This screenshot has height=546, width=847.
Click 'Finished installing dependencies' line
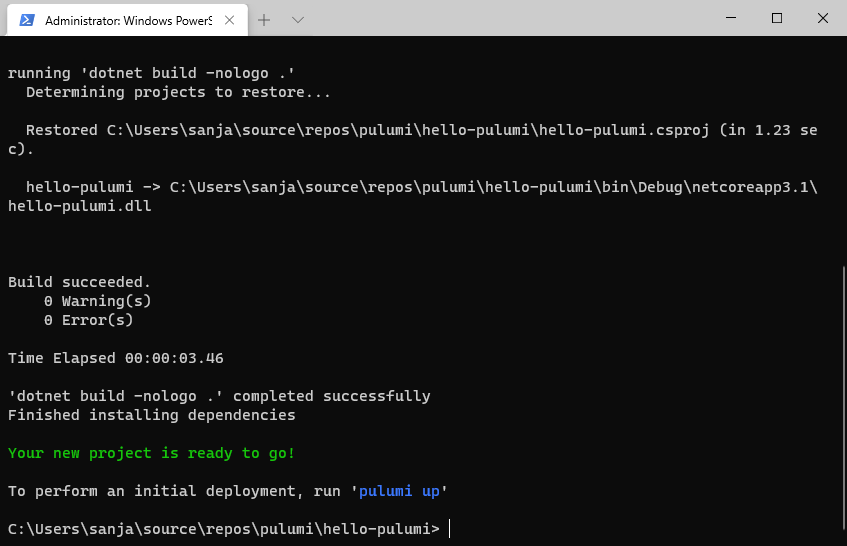coord(152,415)
